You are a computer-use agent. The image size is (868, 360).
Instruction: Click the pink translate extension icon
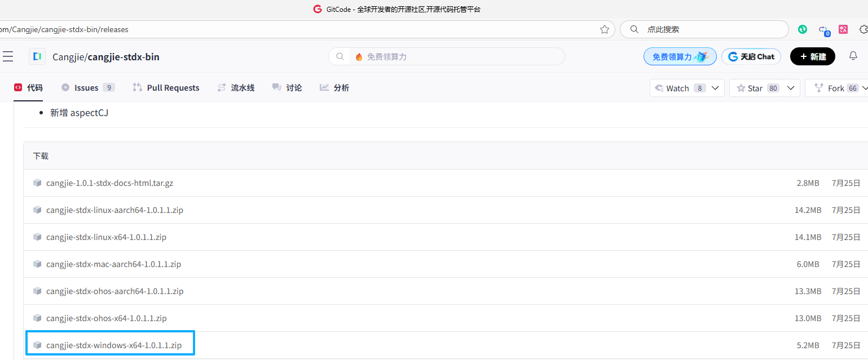tap(843, 29)
